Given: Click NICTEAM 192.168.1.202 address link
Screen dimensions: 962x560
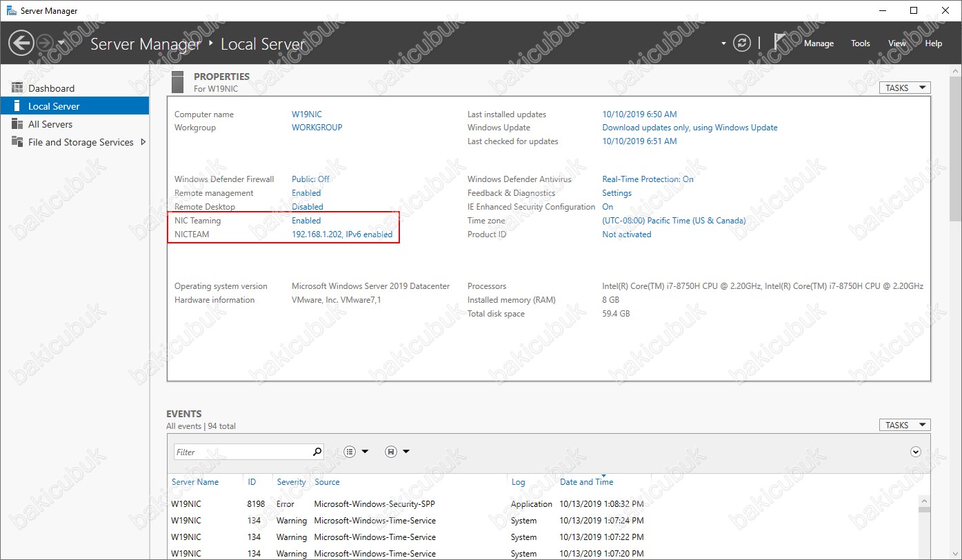Looking at the screenshot, I should click(x=342, y=234).
